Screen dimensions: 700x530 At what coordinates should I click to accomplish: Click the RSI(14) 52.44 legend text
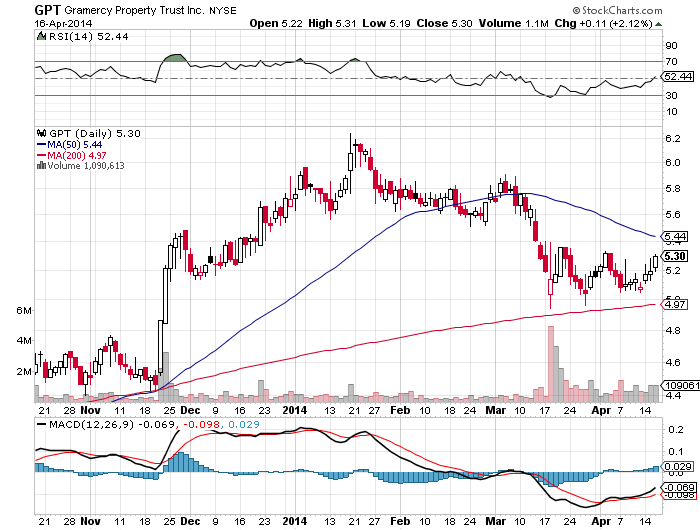pos(88,36)
